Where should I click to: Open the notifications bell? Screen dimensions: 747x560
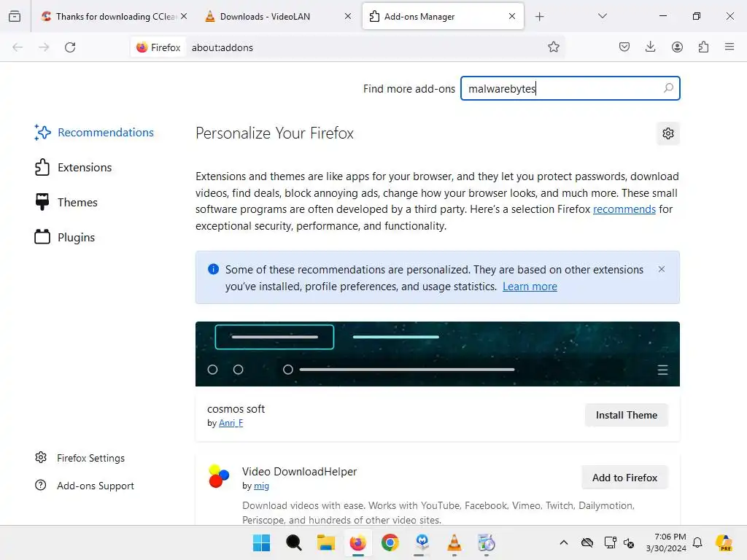coord(697,542)
